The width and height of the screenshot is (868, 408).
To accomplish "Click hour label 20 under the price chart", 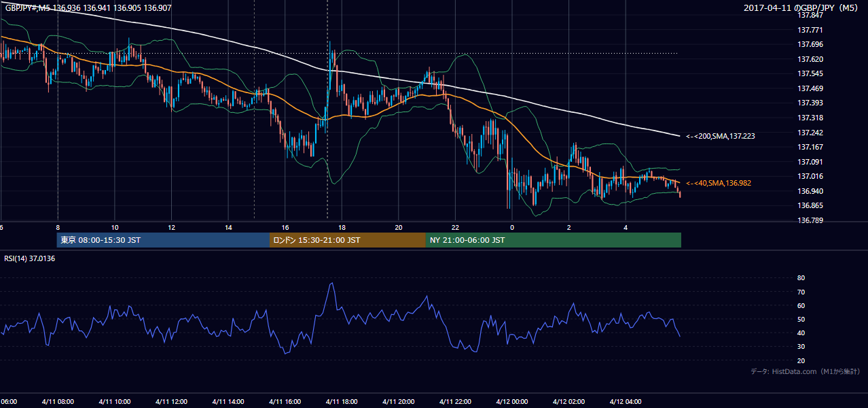I will tap(399, 227).
